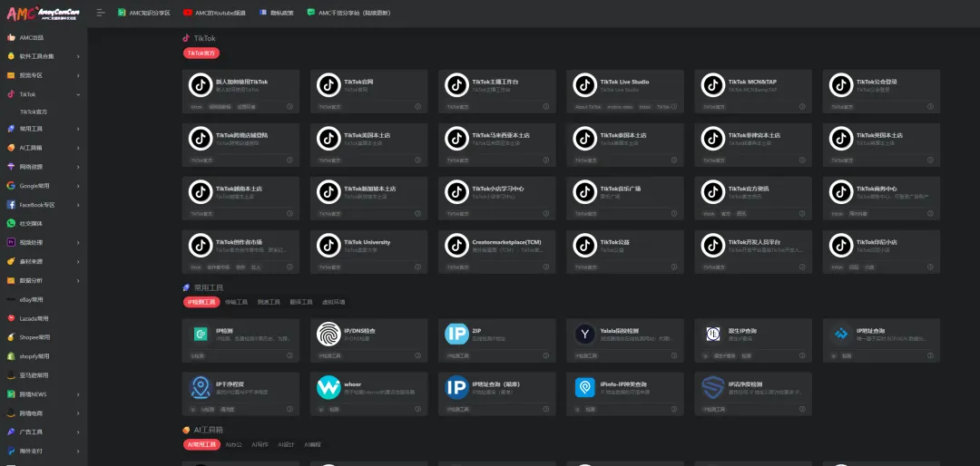
Task: Switch to the 虚拟环境 tab
Action: [x=333, y=302]
